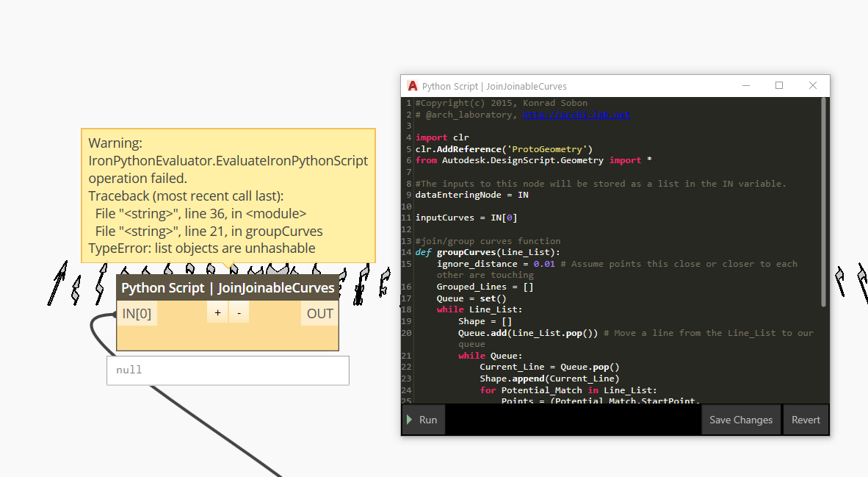Click 'from Autodesk.DesignScript.Geometry import *' line

534,160
